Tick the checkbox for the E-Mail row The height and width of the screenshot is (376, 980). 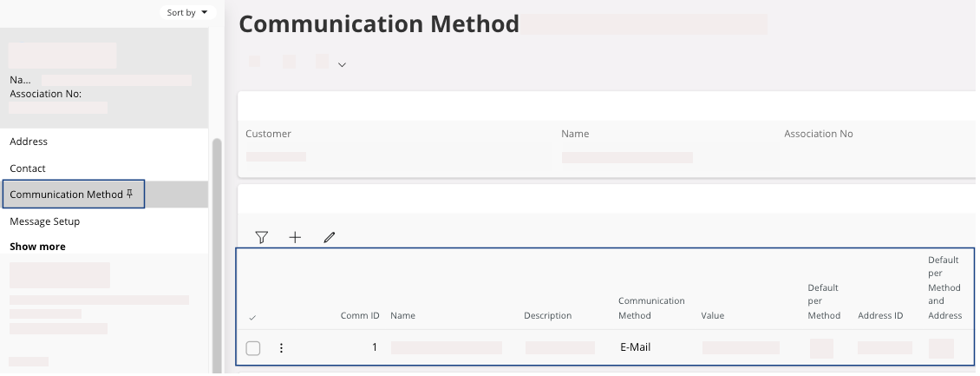(253, 348)
